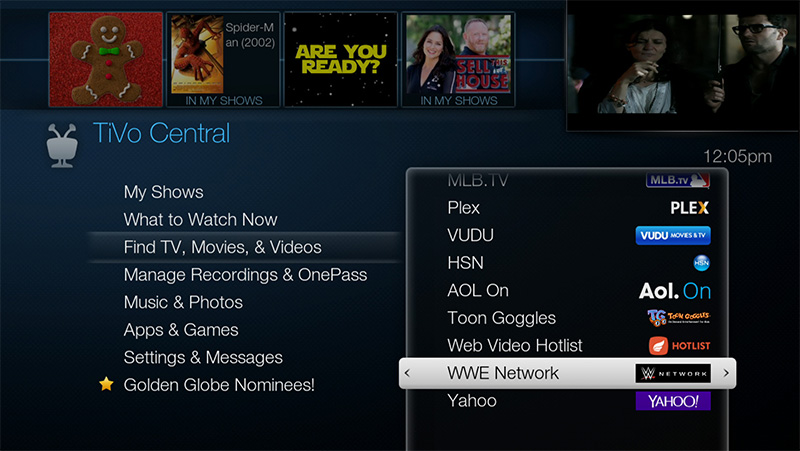
Task: Click the Toon Goggles logo icon
Action: click(679, 318)
